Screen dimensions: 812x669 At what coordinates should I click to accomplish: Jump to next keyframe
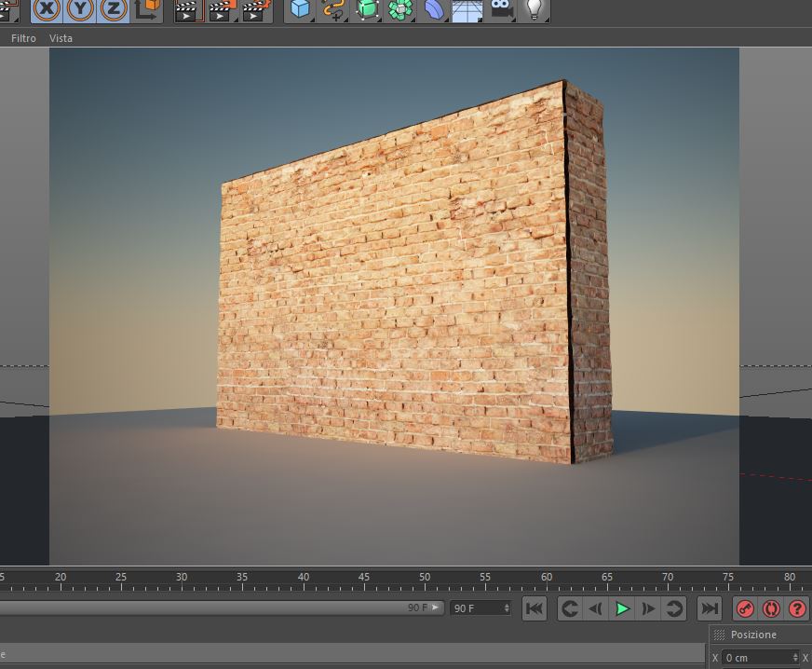point(674,608)
